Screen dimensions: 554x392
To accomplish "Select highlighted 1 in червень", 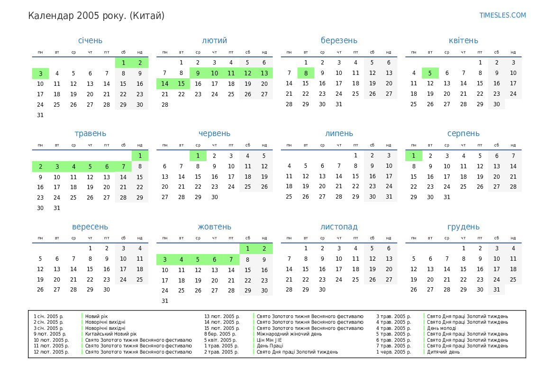I will coord(198,155).
